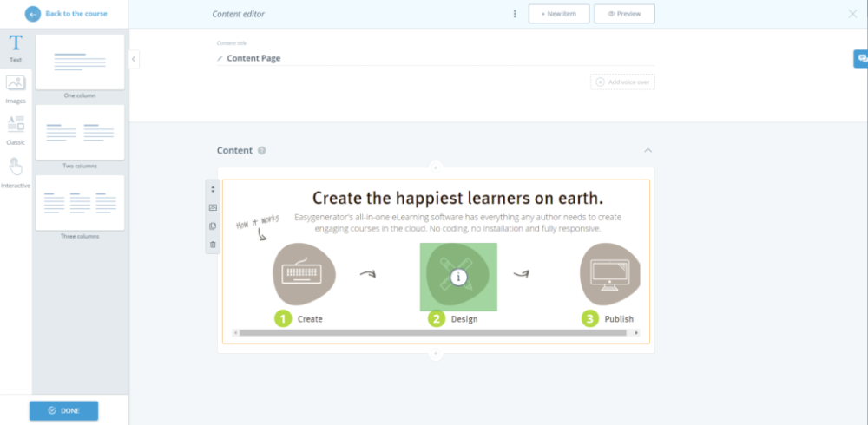
Task: Open the chat support widget icon
Action: pos(861,59)
